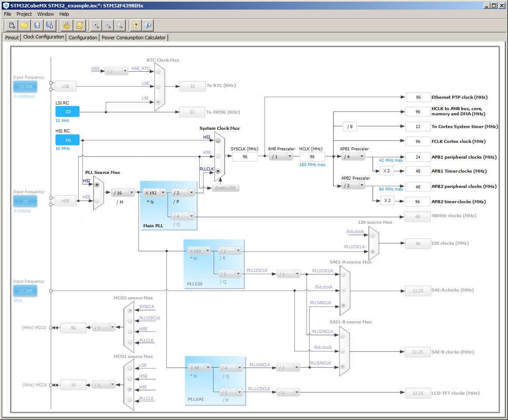Click the Generate Report scroll icon

pos(79,25)
